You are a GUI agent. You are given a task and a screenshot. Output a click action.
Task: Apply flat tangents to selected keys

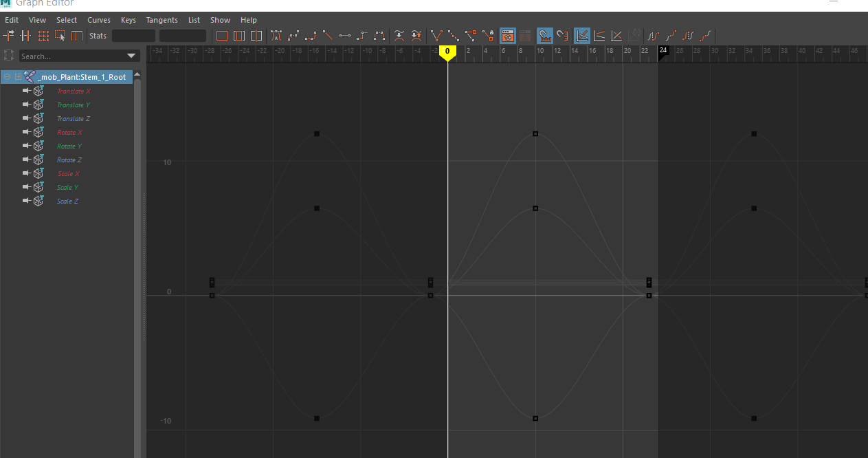[345, 35]
